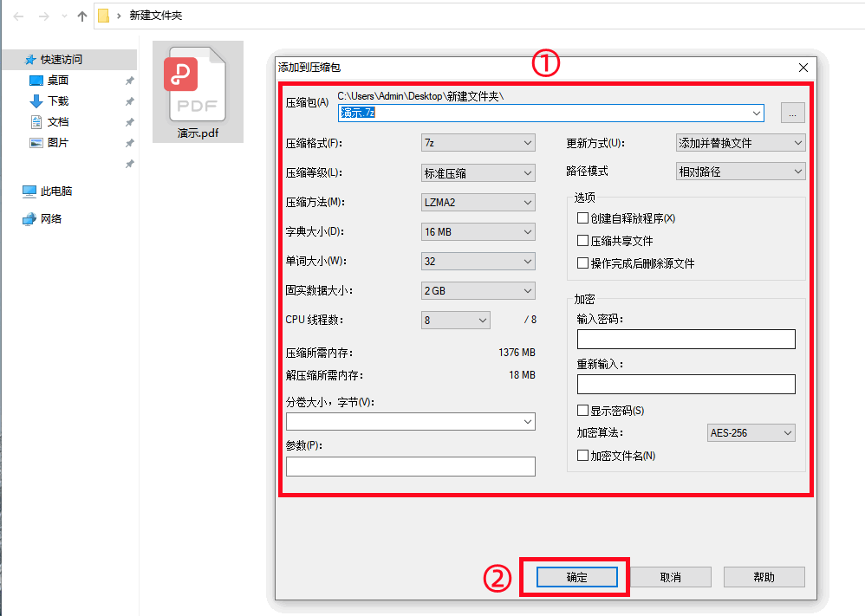Open the 更新方式 dropdown
Image resolution: width=865 pixels, height=616 pixels.
tap(740, 143)
